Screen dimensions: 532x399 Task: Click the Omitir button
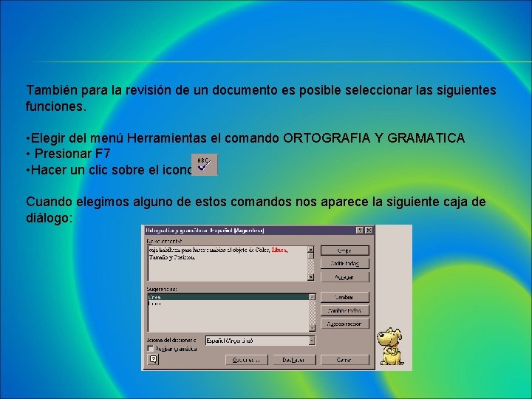(x=345, y=250)
